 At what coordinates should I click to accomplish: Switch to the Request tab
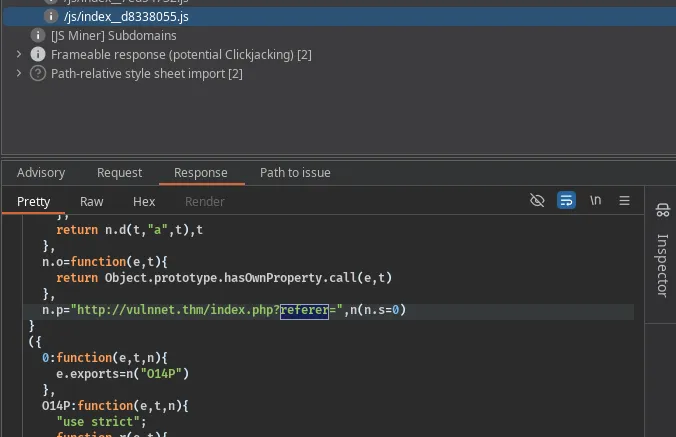(x=119, y=172)
